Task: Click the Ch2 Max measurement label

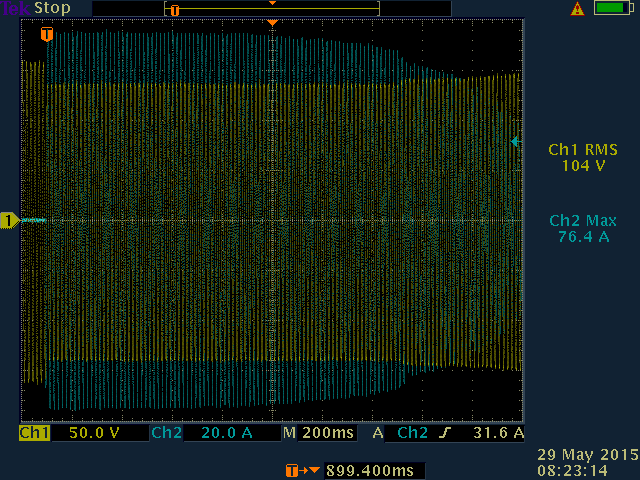Action: [x=583, y=221]
